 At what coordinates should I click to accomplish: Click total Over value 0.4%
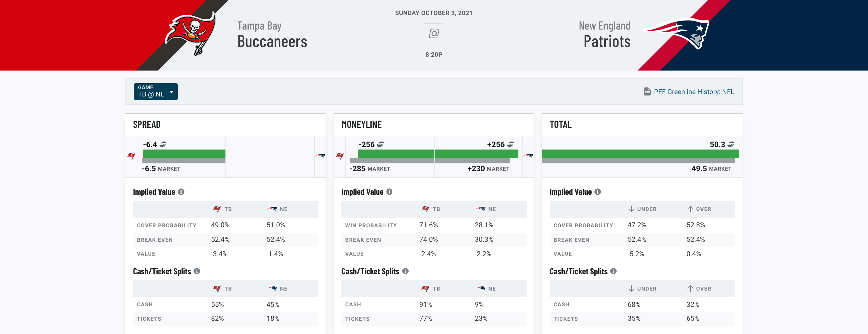point(694,254)
